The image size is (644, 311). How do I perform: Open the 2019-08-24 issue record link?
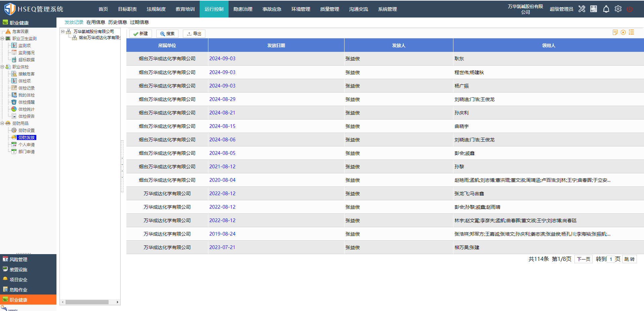(x=223, y=234)
